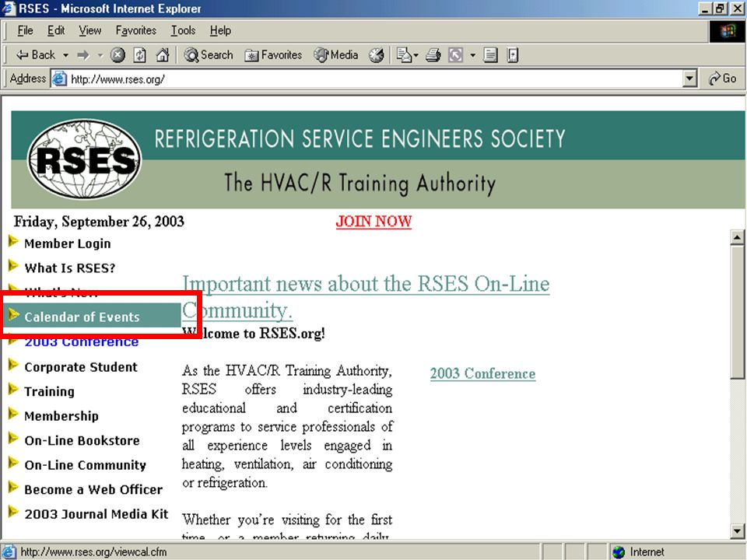Click the Go button
Viewport: 747px width, 560px height.
pos(723,79)
